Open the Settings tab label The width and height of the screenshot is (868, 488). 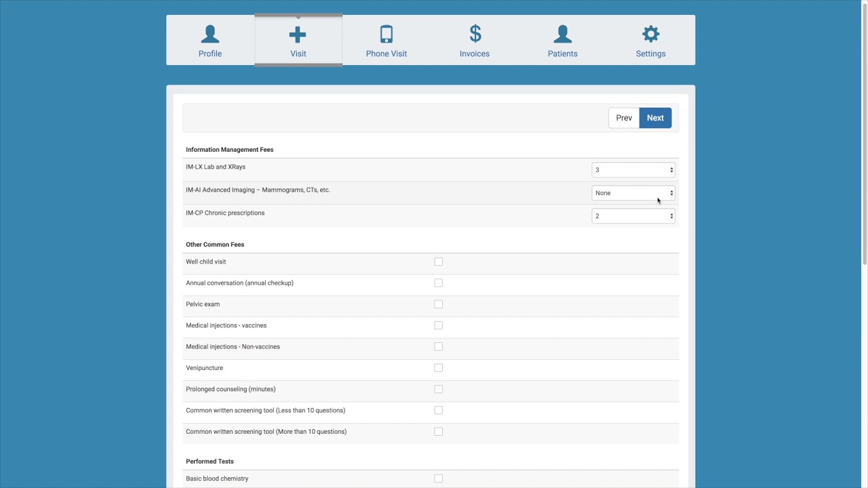(x=651, y=54)
